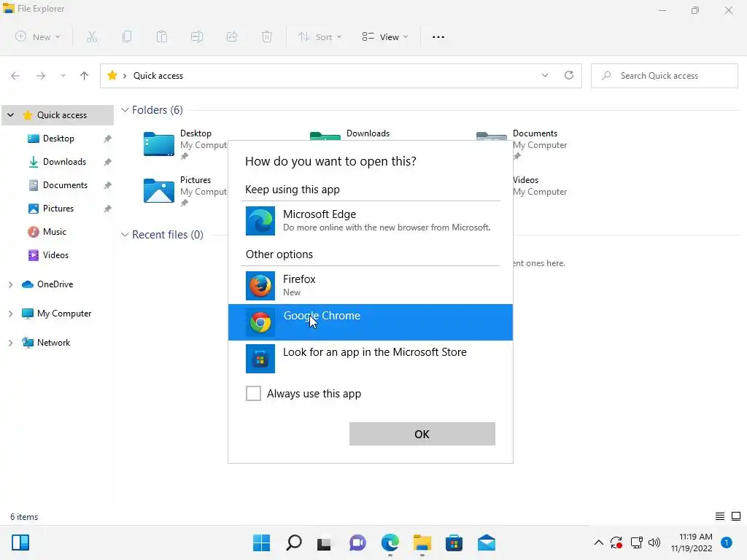Open the Windows Start button on the taskbar

261,542
